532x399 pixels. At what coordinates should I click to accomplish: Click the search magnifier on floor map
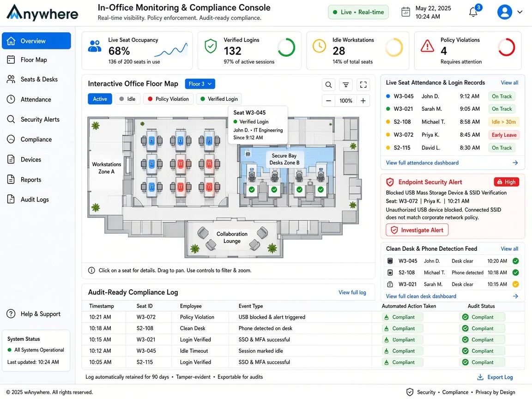click(328, 85)
